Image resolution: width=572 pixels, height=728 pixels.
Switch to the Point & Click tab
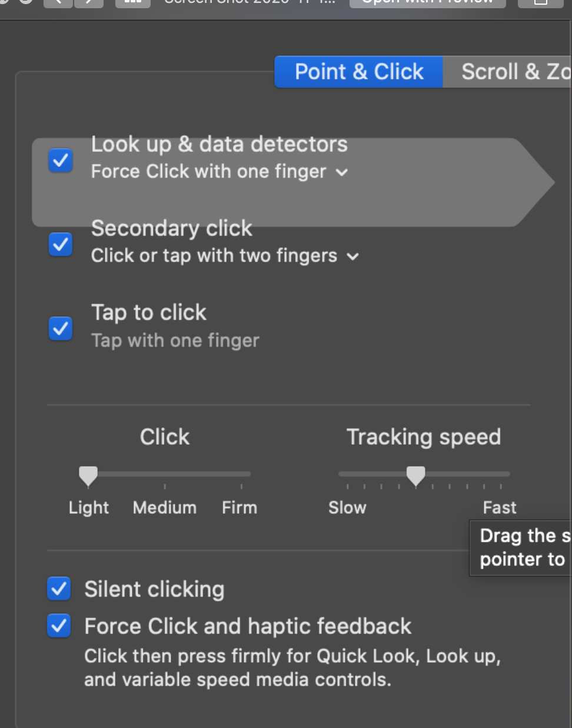click(358, 72)
